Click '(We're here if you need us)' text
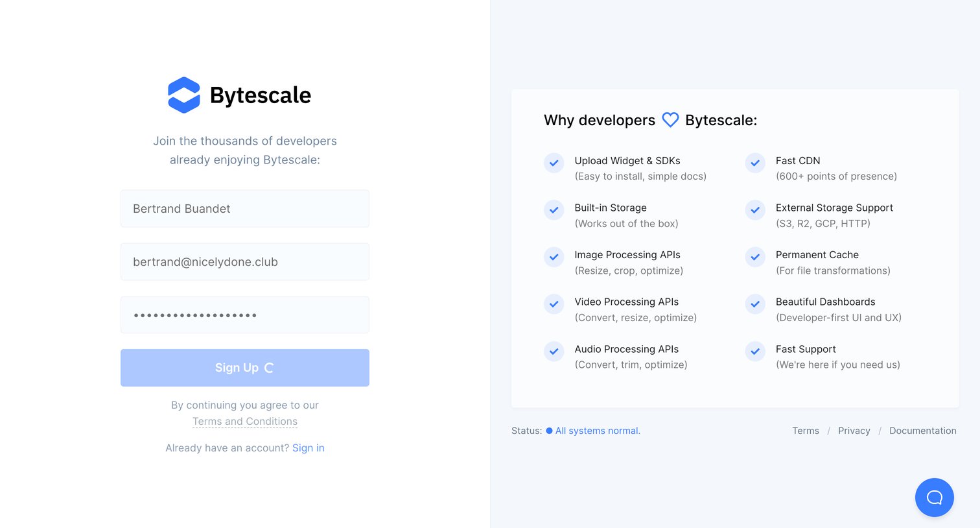Screen dimensions: 980x528 [x=838, y=365]
